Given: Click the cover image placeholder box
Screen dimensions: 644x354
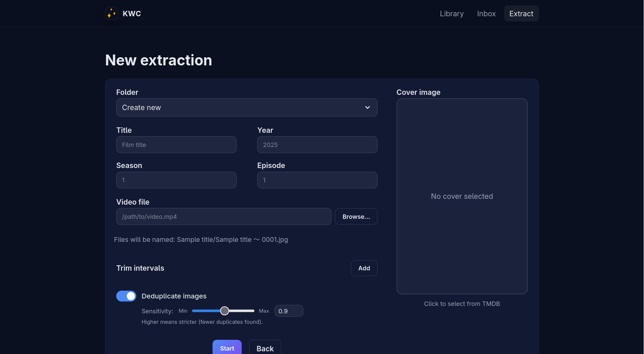Looking at the screenshot, I should coord(462,196).
